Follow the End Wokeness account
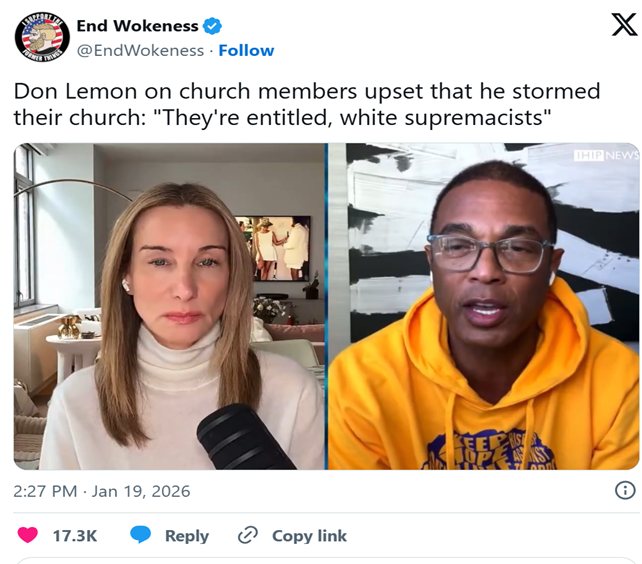This screenshot has width=642, height=564. click(246, 50)
